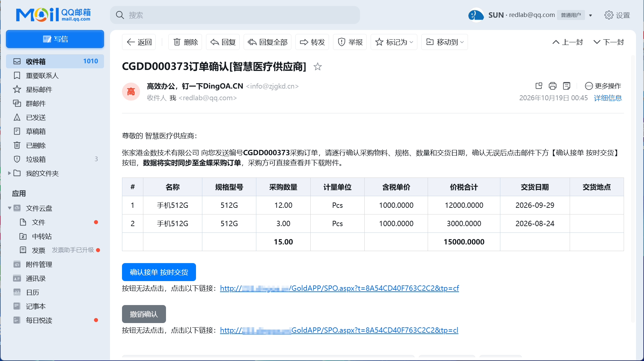Open the 移动到 dropdown
644x361 pixels.
[445, 42]
